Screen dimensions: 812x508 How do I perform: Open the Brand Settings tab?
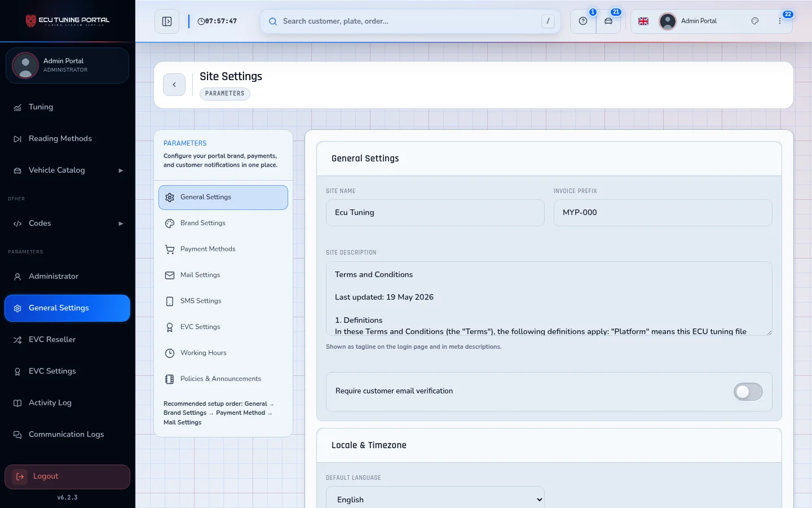(223, 224)
